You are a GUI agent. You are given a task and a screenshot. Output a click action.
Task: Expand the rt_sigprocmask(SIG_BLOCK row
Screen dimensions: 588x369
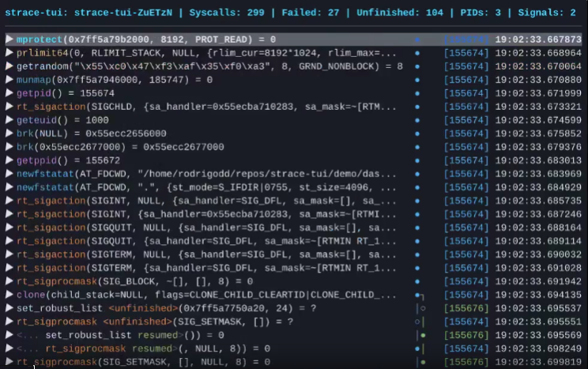click(9, 281)
